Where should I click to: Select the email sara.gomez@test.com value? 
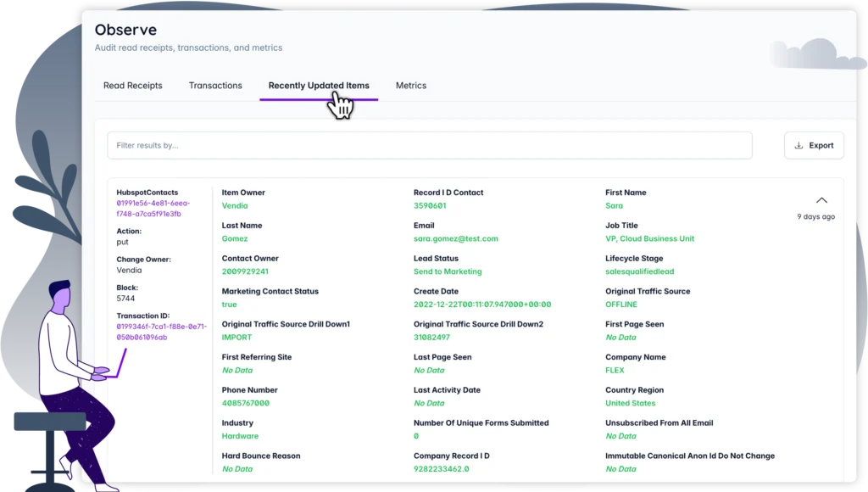[x=456, y=239]
